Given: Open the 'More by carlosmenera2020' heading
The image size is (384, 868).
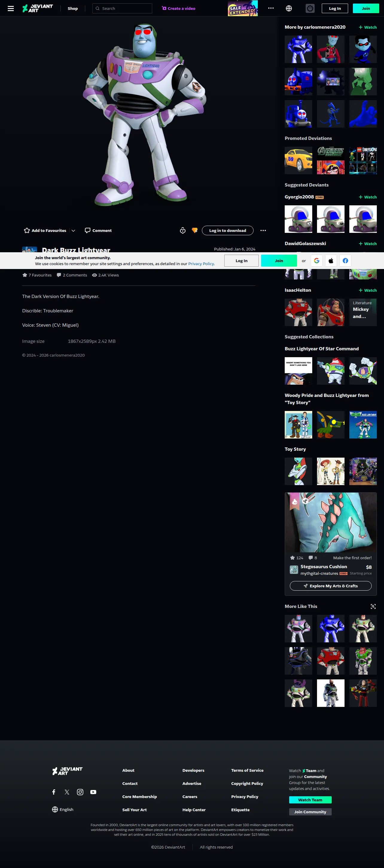Looking at the screenshot, I should [x=315, y=27].
